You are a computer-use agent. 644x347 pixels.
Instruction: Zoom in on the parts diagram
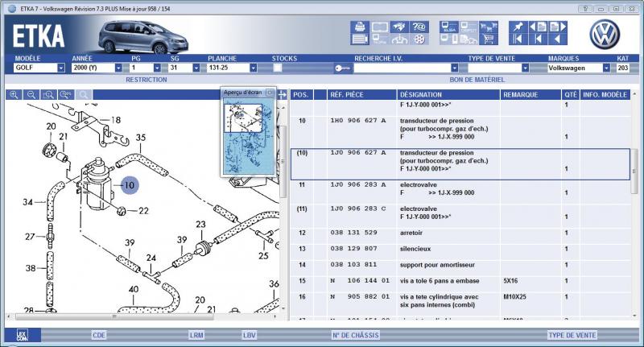[14, 95]
